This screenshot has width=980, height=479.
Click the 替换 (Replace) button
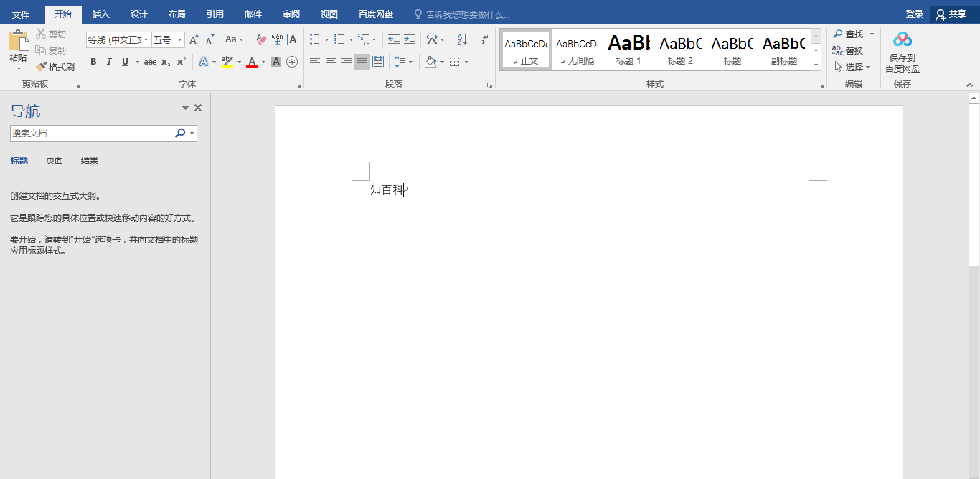(847, 50)
